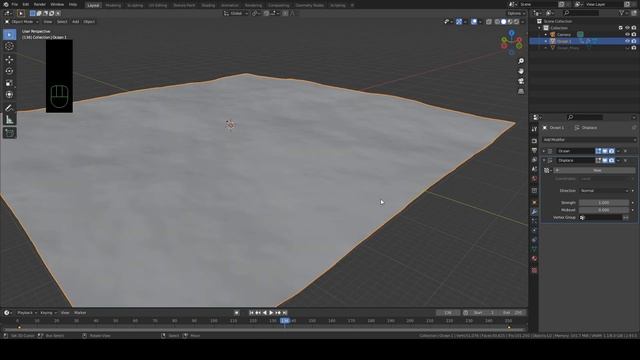
Task: Toggle the Displace modifier edit mode display
Action: click(598, 160)
